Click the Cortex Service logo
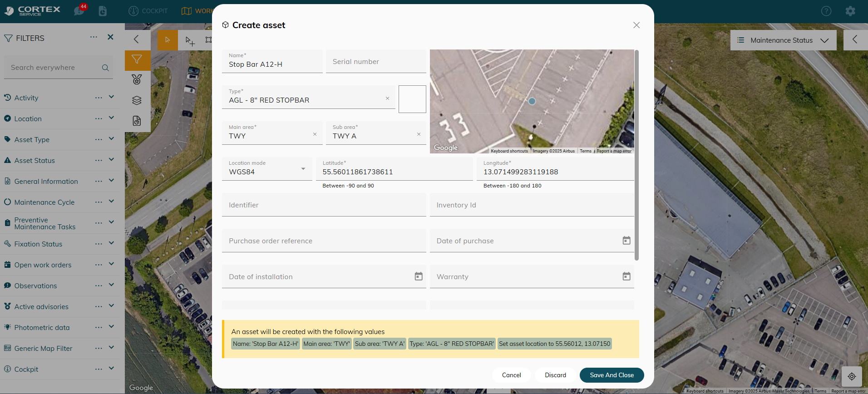868x394 pixels. coord(33,11)
